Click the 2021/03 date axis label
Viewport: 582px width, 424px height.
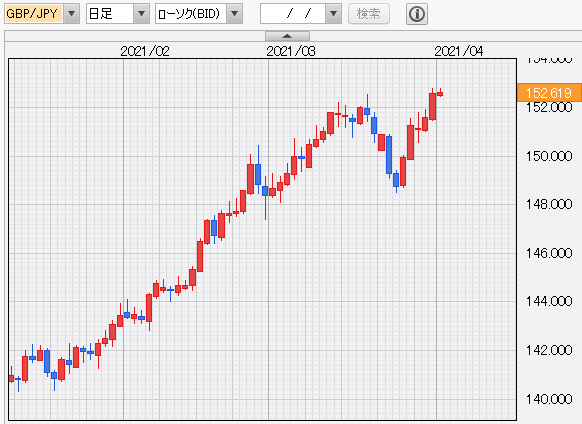pyautogui.click(x=291, y=51)
